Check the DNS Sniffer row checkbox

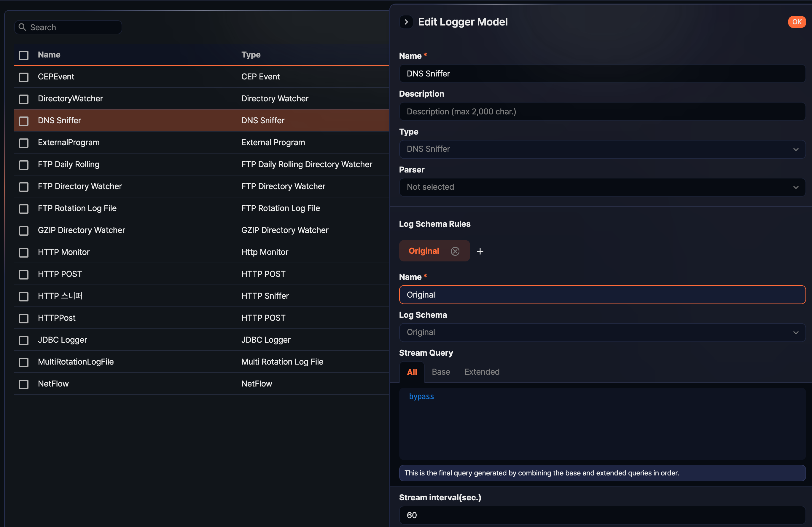[x=23, y=121]
